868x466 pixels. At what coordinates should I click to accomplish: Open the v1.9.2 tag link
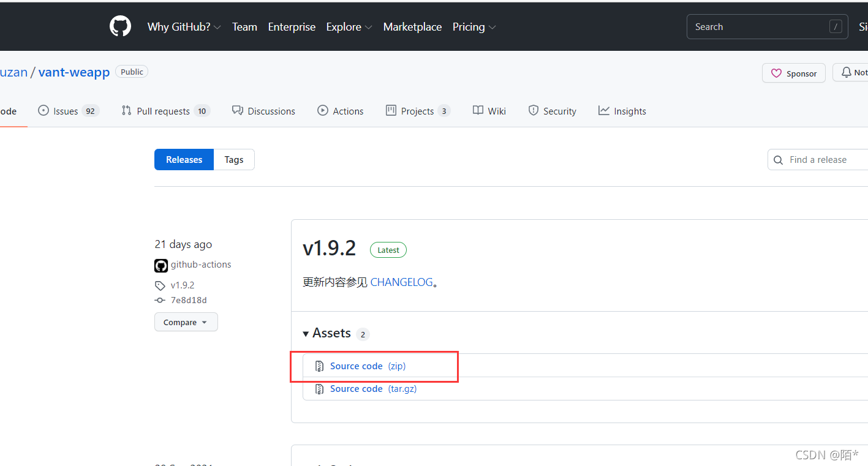[183, 285]
